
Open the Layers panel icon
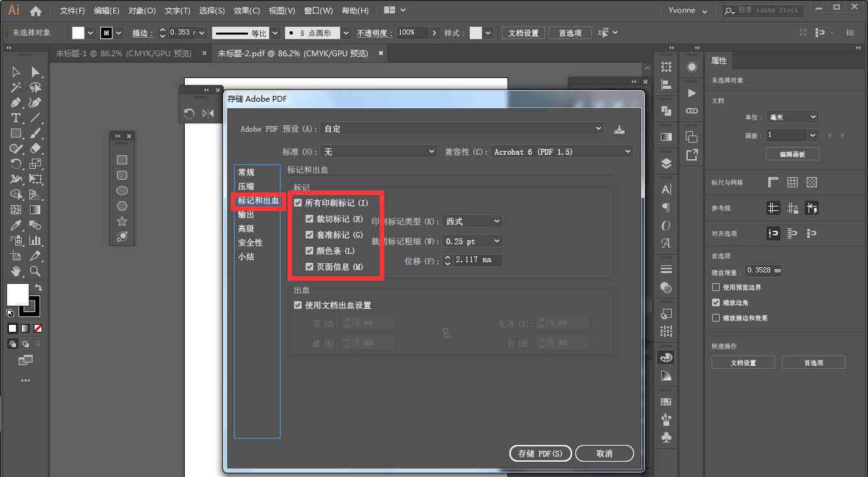click(x=666, y=164)
